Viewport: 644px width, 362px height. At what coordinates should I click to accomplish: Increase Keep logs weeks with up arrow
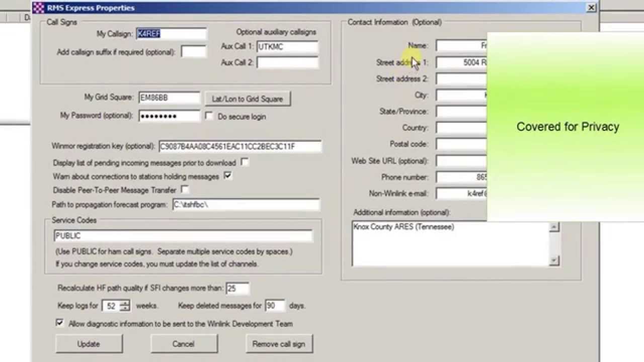pyautogui.click(x=125, y=303)
